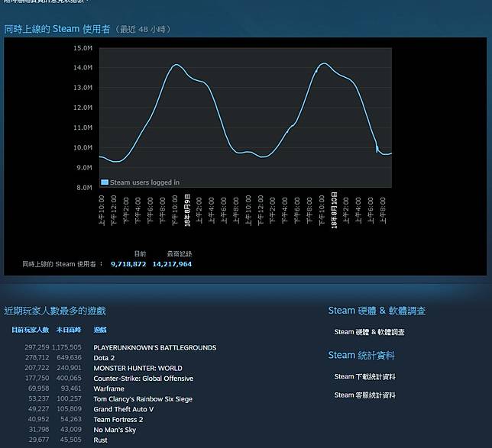Open the Grand Theft Auto V link
Viewport: 492px width, 448px height.
(124, 409)
